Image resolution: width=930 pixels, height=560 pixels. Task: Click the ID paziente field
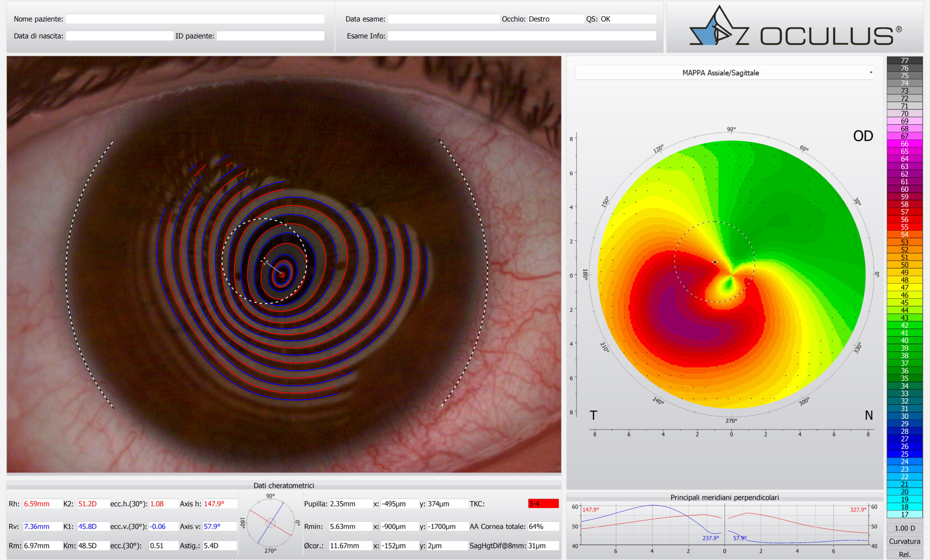coord(270,36)
